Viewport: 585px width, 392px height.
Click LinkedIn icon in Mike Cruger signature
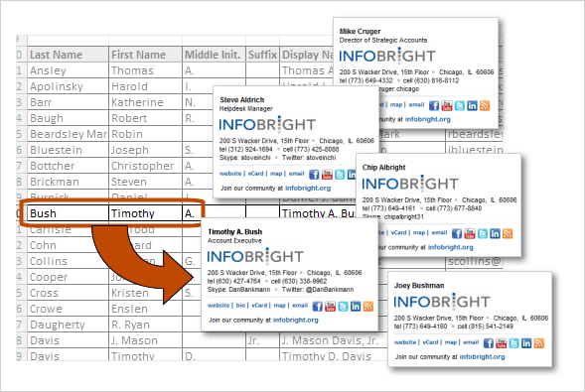pos(473,106)
